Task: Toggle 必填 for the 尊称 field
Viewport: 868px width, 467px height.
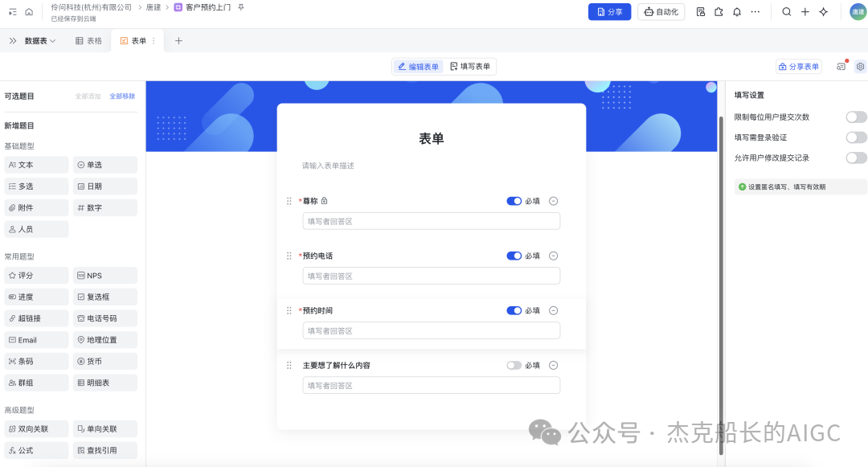Action: coord(514,201)
